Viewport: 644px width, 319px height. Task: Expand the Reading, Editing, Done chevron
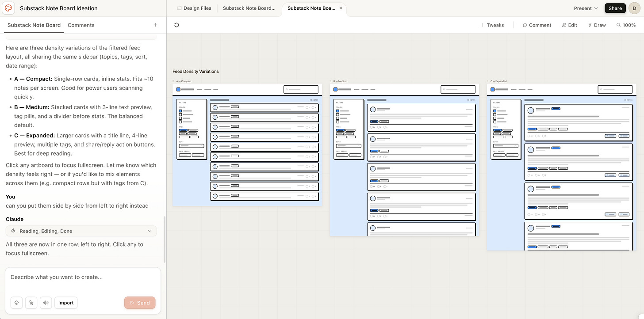[x=149, y=231]
